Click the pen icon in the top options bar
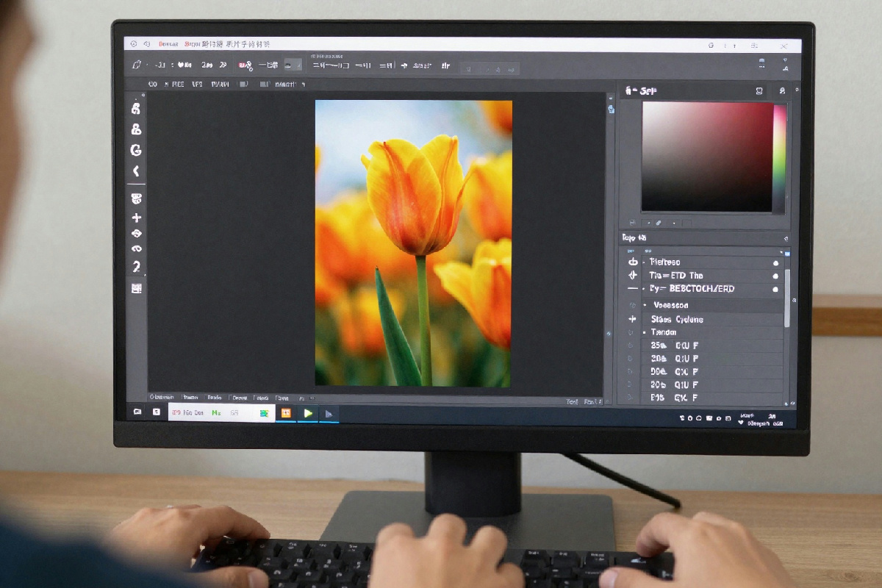The height and width of the screenshot is (588, 882). [135, 65]
